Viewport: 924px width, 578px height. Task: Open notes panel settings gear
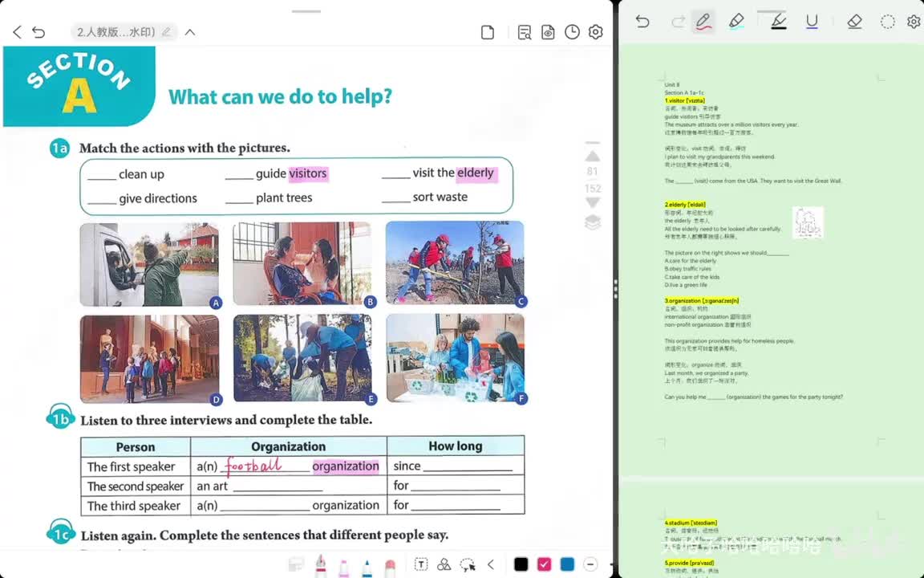click(x=914, y=22)
